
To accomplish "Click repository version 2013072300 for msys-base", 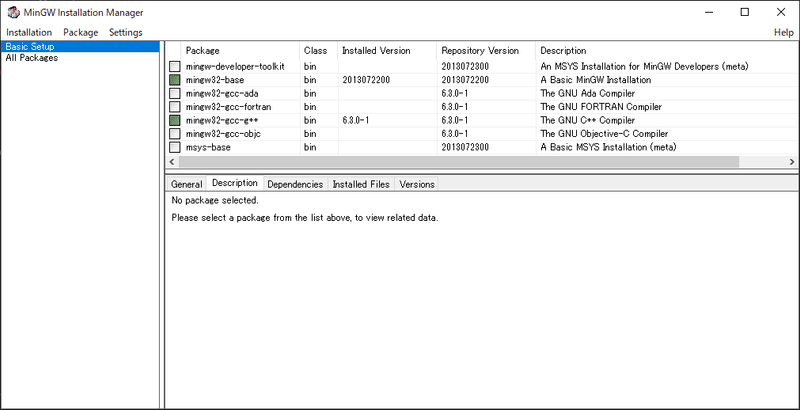I will (465, 147).
